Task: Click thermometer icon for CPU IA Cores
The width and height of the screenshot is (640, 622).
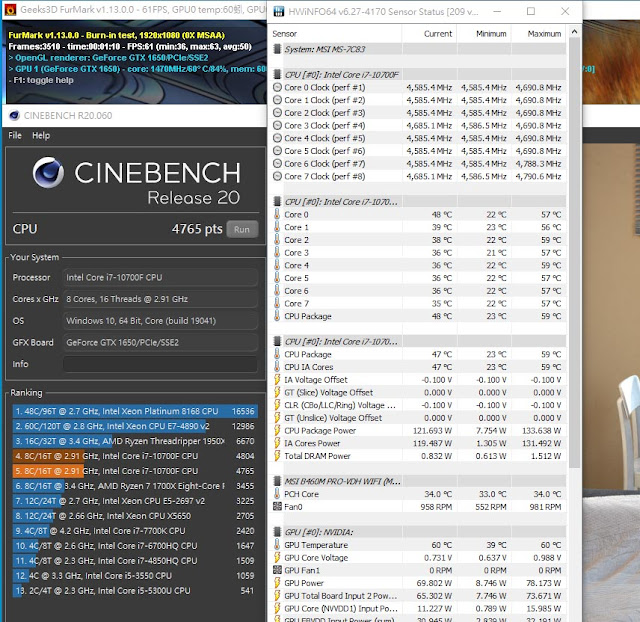Action: coord(277,367)
